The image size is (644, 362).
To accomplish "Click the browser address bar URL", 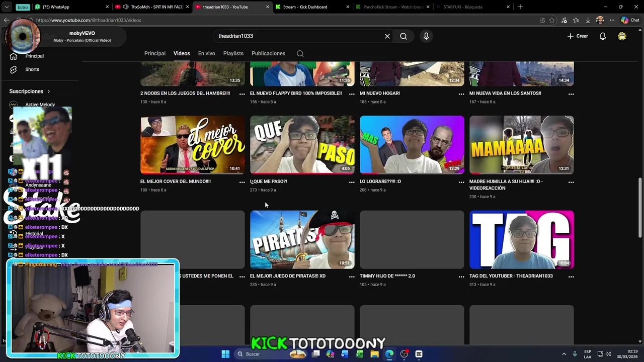I will coord(89,20).
